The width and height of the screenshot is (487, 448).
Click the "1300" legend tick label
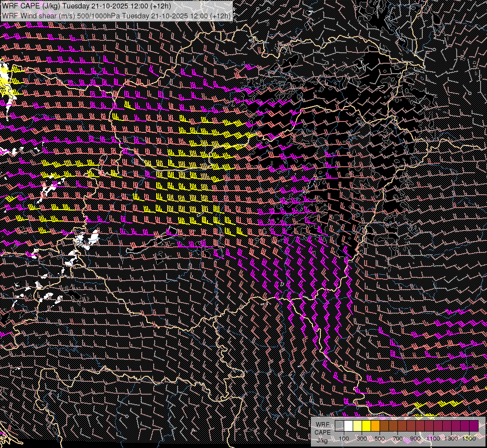[451, 439]
